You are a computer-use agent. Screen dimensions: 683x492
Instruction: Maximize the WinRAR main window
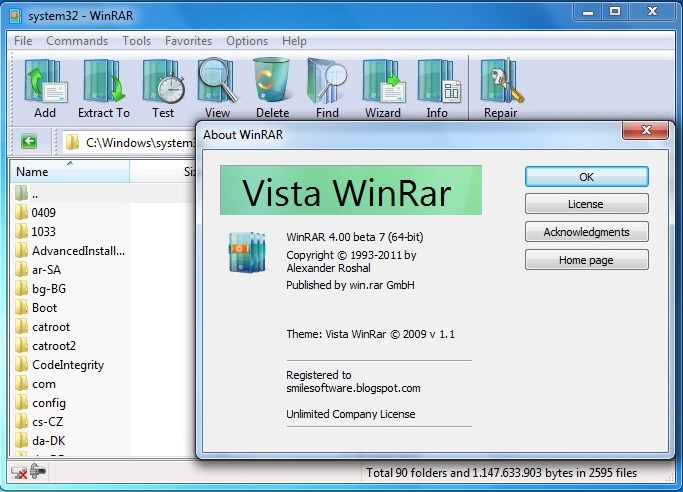(x=615, y=12)
